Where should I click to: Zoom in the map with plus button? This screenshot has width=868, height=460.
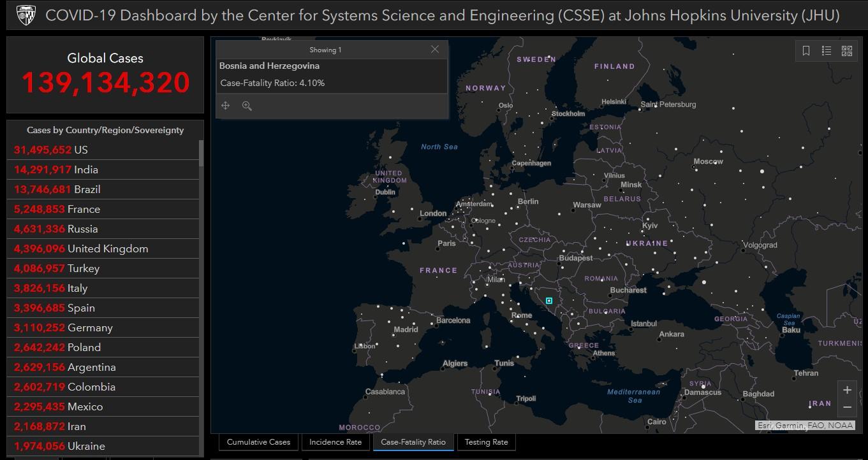pos(847,390)
